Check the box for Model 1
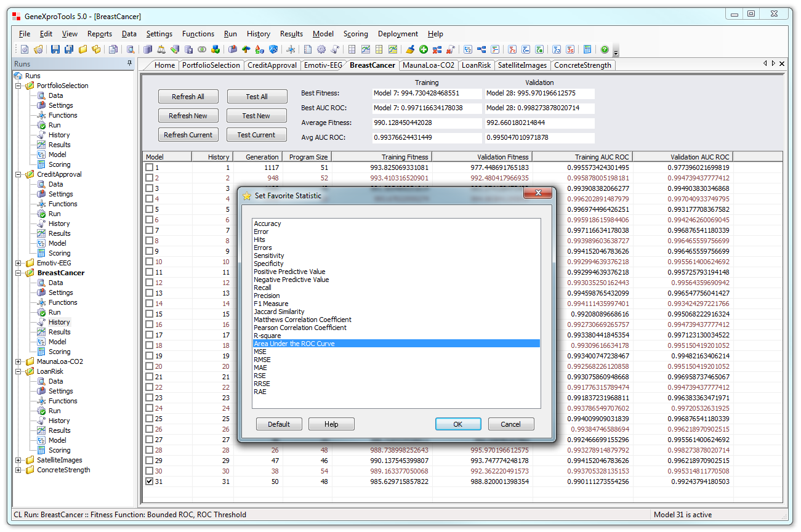This screenshot has width=801, height=532. pyautogui.click(x=149, y=167)
